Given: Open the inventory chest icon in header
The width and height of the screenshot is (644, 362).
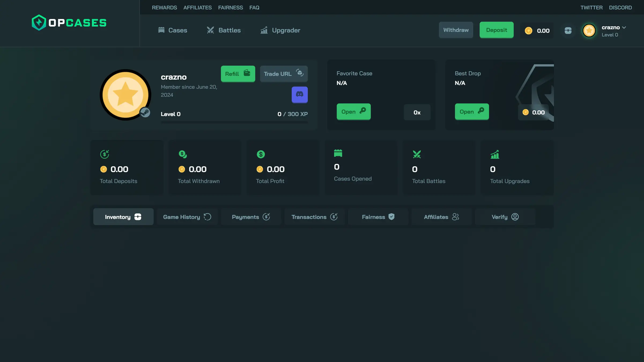Looking at the screenshot, I should [x=568, y=31].
